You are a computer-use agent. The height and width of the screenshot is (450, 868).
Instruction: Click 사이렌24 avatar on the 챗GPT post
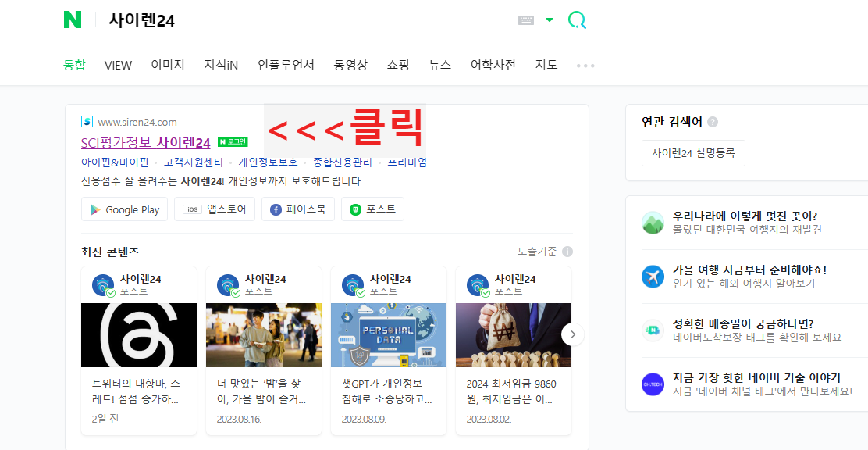[x=353, y=285]
